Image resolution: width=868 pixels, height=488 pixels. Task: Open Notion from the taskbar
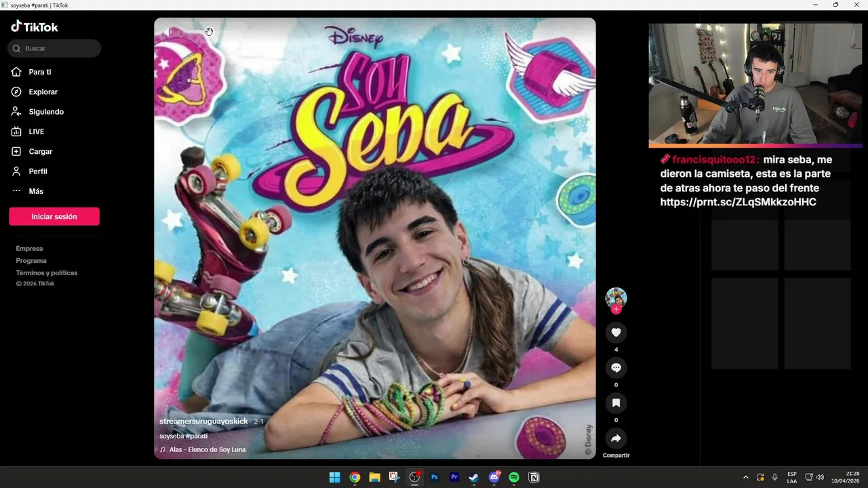coord(534,477)
